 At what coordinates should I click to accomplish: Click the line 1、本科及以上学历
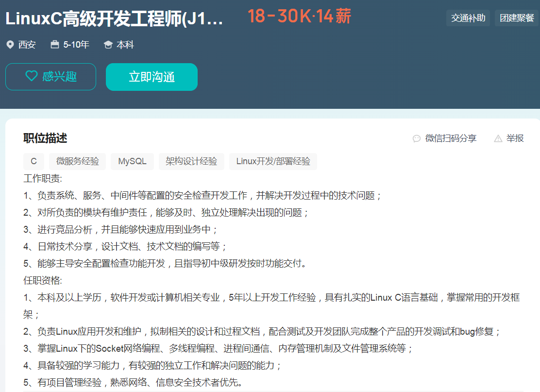click(272, 306)
